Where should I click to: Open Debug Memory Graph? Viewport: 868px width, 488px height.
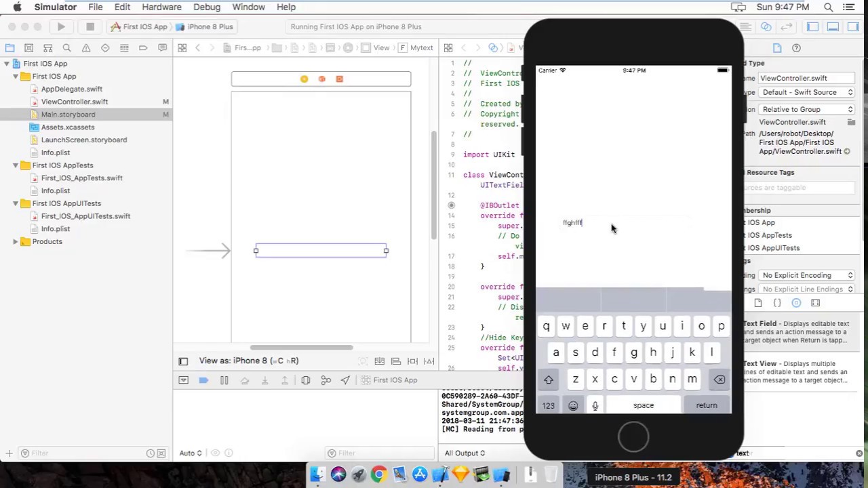tap(325, 380)
